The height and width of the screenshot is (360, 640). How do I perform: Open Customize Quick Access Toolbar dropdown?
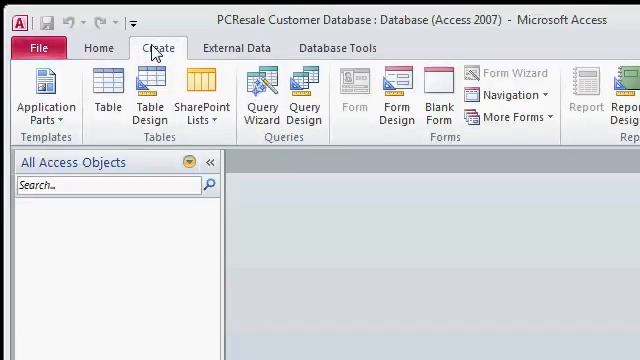[x=133, y=24]
